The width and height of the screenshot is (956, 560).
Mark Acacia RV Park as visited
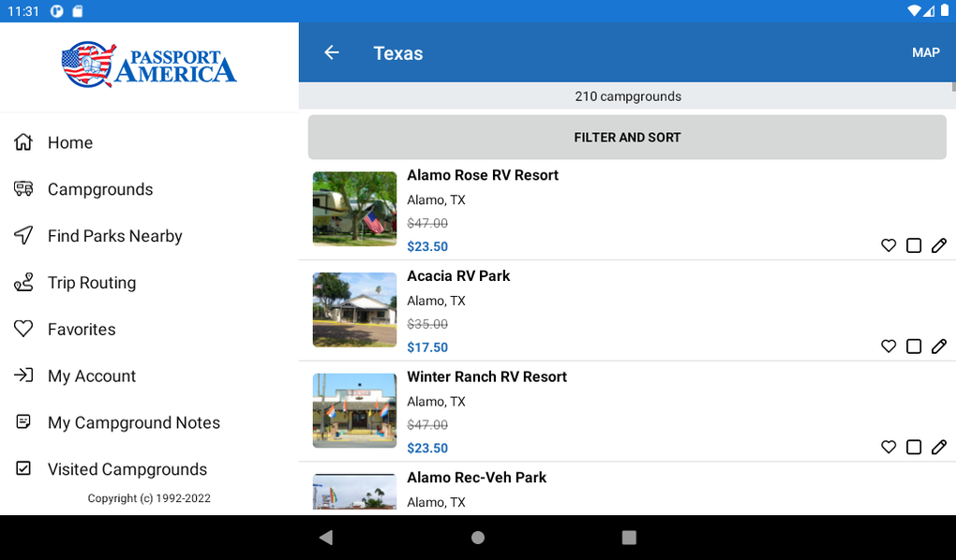(x=913, y=346)
